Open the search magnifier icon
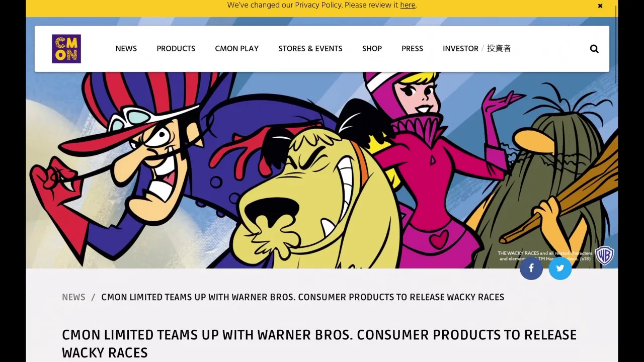644x362 pixels. click(x=594, y=49)
